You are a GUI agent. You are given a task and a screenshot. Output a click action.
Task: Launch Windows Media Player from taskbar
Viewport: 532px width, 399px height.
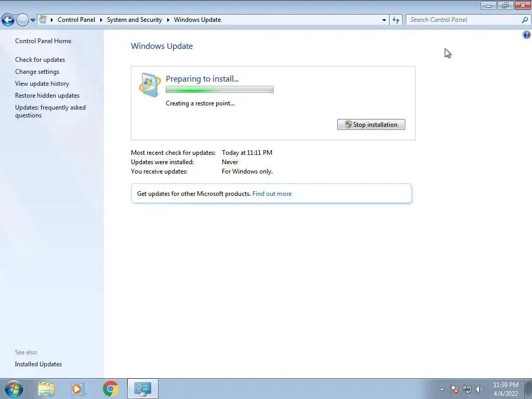78,389
